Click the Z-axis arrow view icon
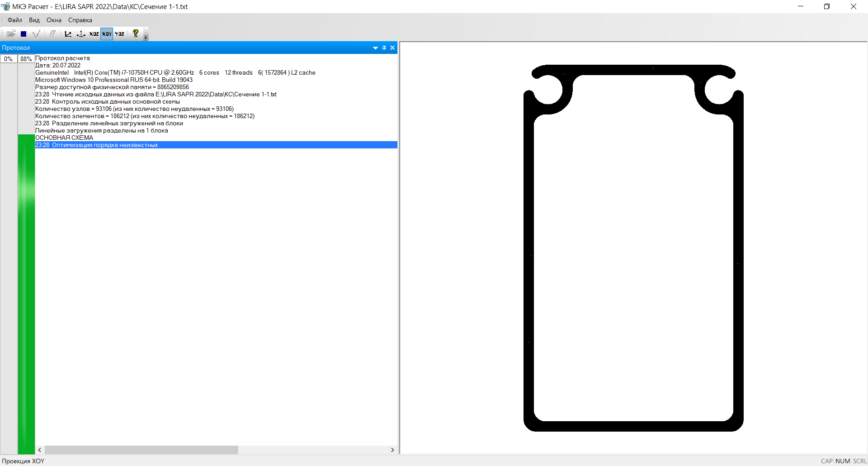This screenshot has height=466, width=868. tap(68, 33)
